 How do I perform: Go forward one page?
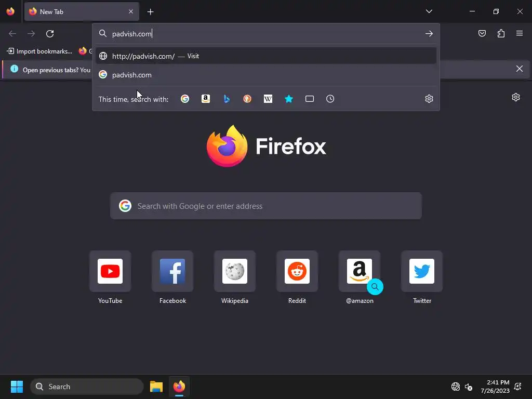(31, 34)
